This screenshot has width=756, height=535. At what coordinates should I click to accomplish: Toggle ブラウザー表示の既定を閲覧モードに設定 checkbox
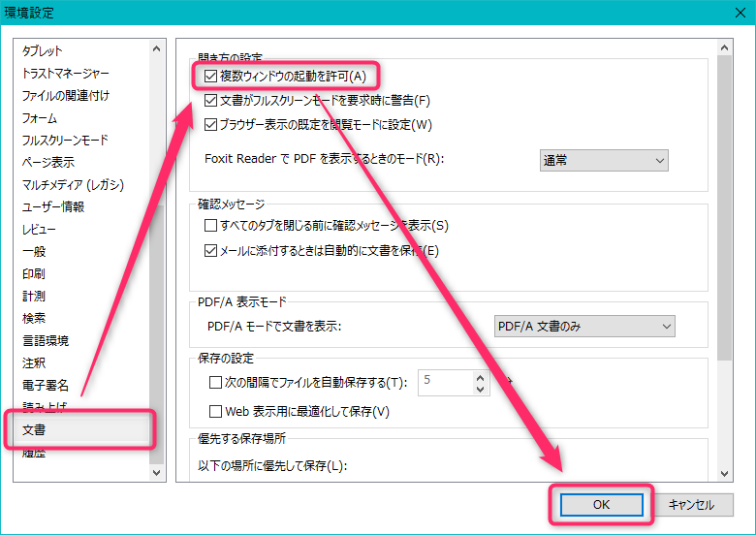[211, 124]
